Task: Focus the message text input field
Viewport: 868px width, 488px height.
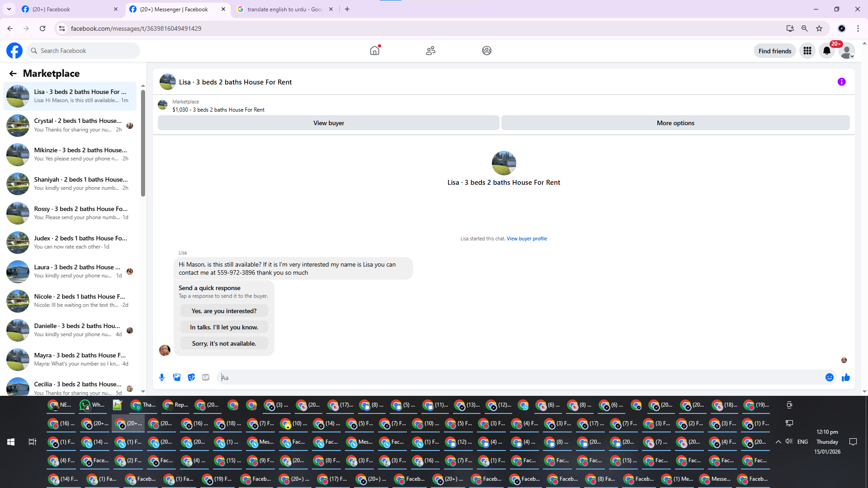Action: click(520, 377)
